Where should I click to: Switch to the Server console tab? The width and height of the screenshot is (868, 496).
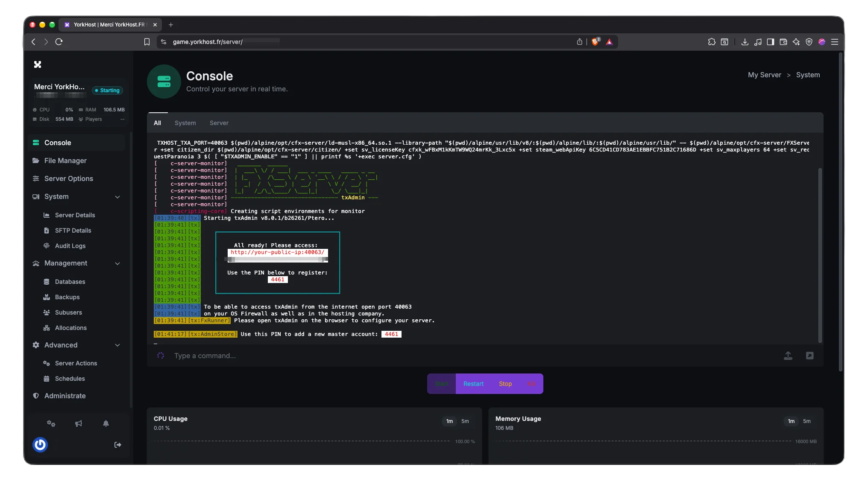pyautogui.click(x=219, y=123)
